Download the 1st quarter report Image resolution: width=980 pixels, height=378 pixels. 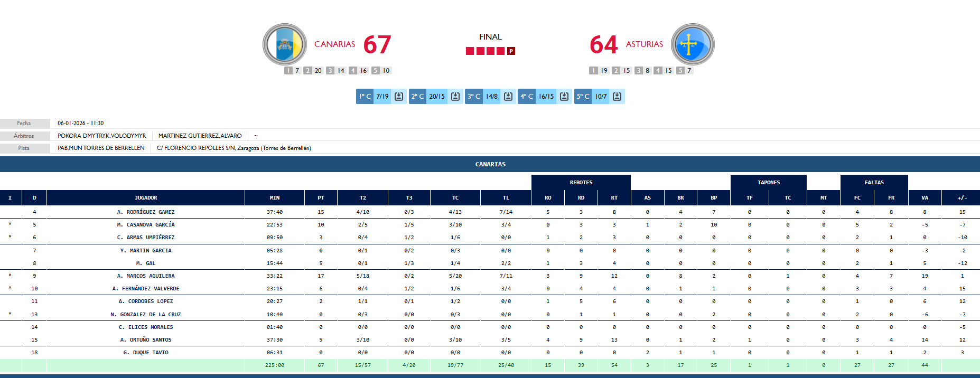399,97
